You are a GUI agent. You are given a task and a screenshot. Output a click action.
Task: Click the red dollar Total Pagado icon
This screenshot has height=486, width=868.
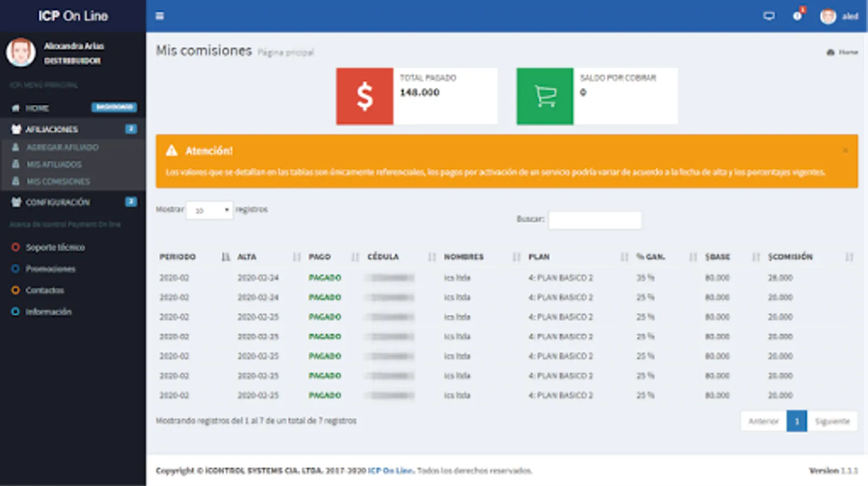365,96
